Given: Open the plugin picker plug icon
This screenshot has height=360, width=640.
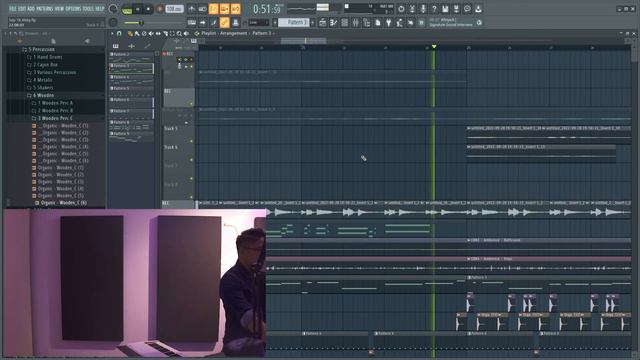Looking at the screenshot, I should (x=389, y=23).
